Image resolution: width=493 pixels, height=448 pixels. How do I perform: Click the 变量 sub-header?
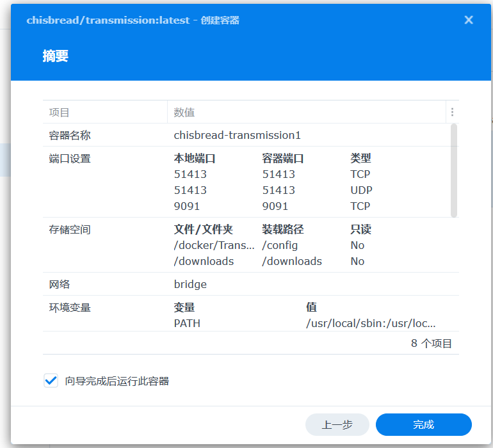coord(184,307)
